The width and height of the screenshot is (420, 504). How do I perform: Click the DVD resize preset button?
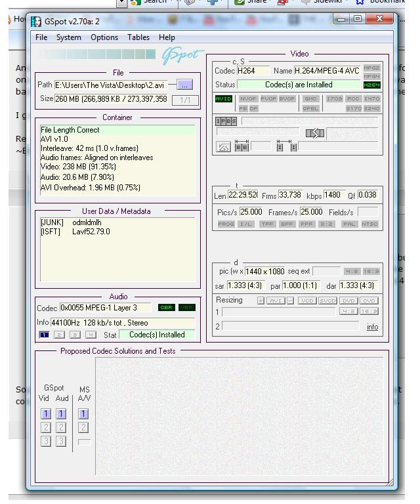(348, 301)
